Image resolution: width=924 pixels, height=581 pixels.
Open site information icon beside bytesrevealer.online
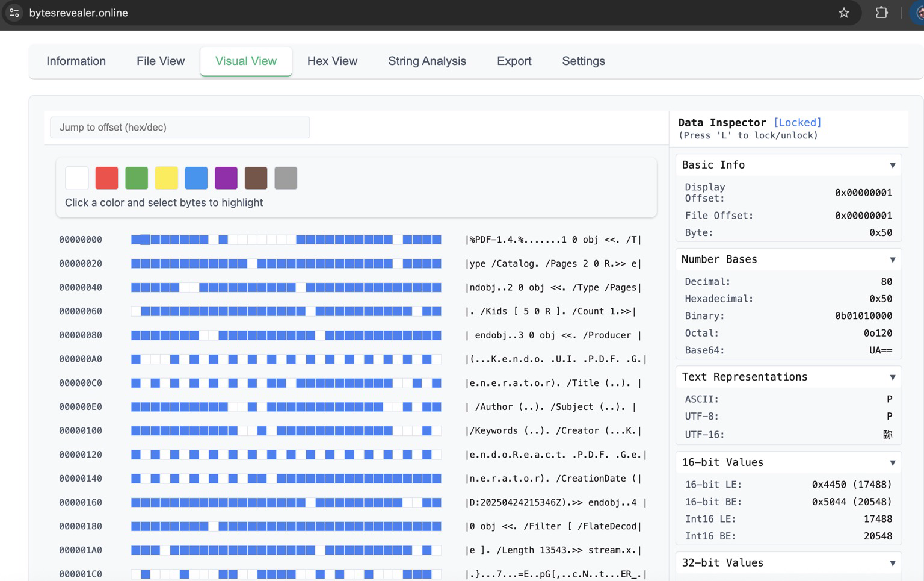[14, 13]
